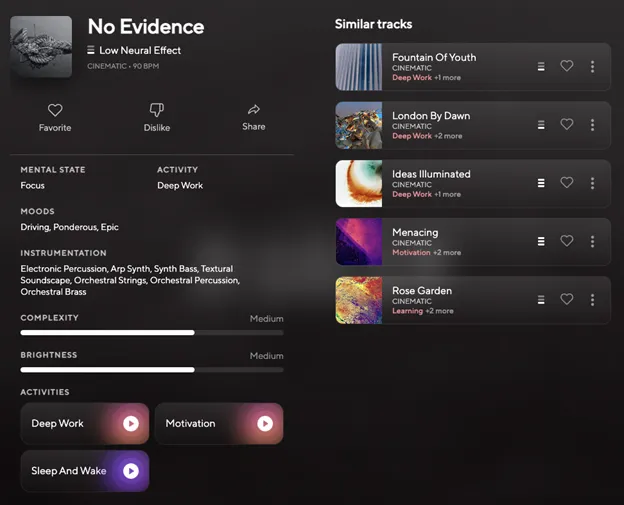Image resolution: width=624 pixels, height=505 pixels.
Task: Open Menacing cover thumbnail
Action: [x=359, y=242]
